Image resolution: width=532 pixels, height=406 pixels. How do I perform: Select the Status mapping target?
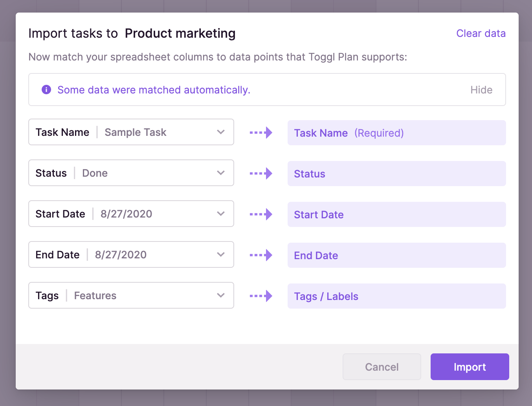coord(396,174)
